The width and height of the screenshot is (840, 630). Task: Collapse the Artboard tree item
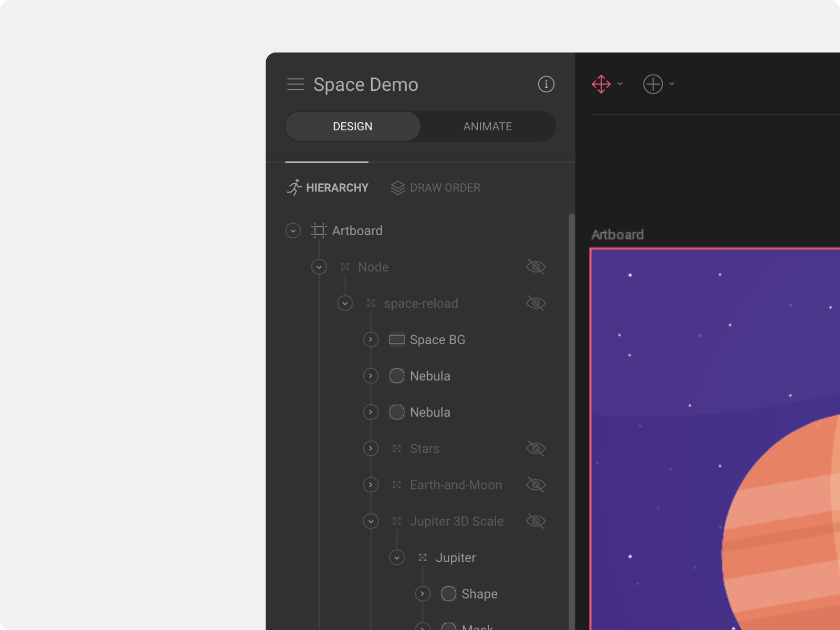pos(293,230)
